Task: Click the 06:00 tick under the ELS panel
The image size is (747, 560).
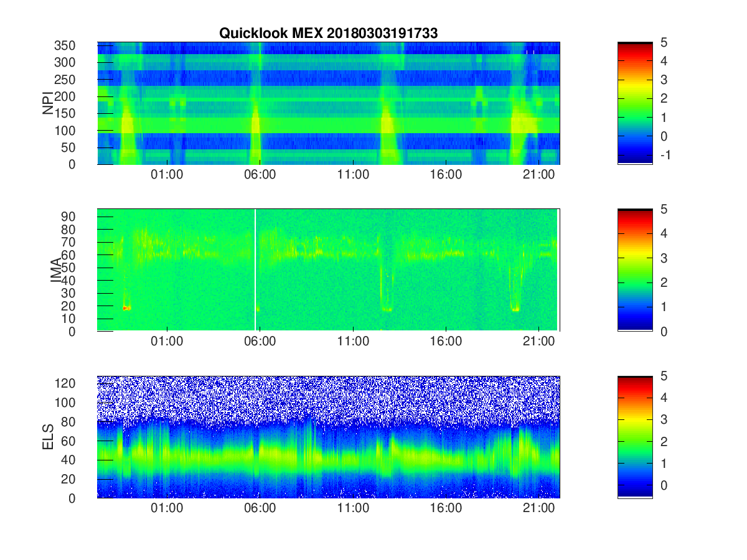Action: [x=260, y=508]
